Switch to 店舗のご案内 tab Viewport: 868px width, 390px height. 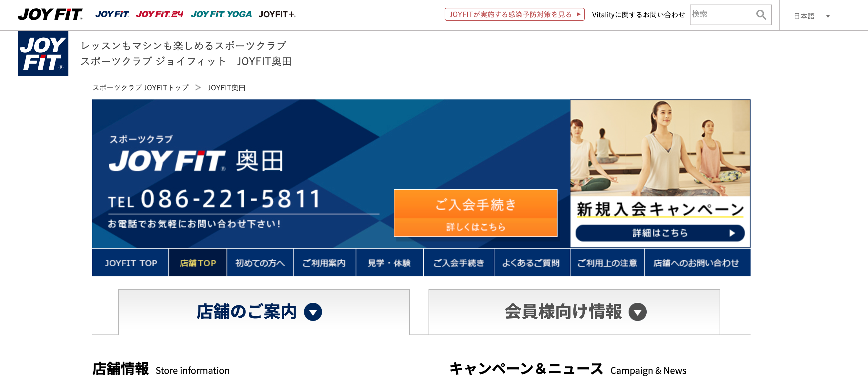264,312
